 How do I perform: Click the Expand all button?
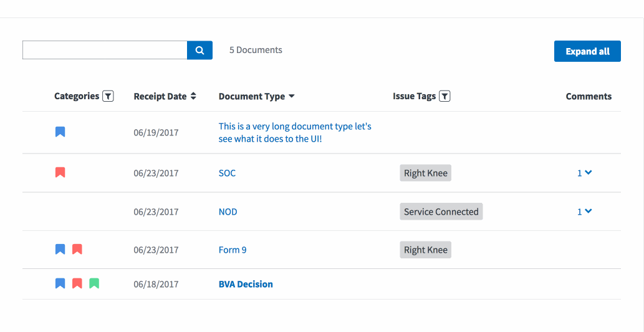tap(587, 51)
